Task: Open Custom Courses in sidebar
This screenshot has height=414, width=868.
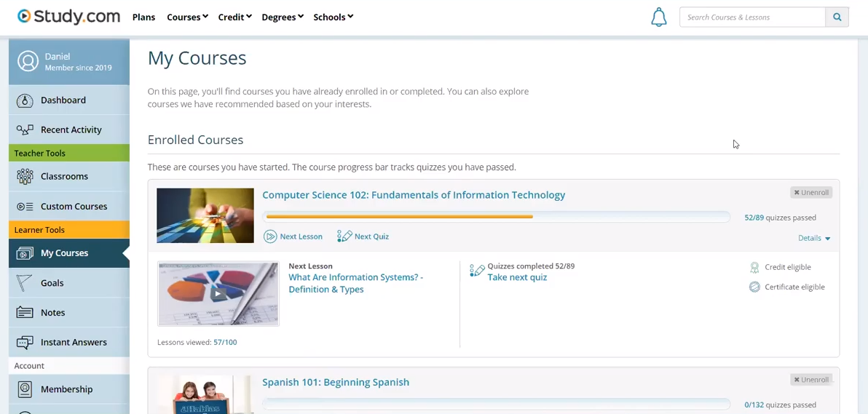Action: click(x=69, y=207)
